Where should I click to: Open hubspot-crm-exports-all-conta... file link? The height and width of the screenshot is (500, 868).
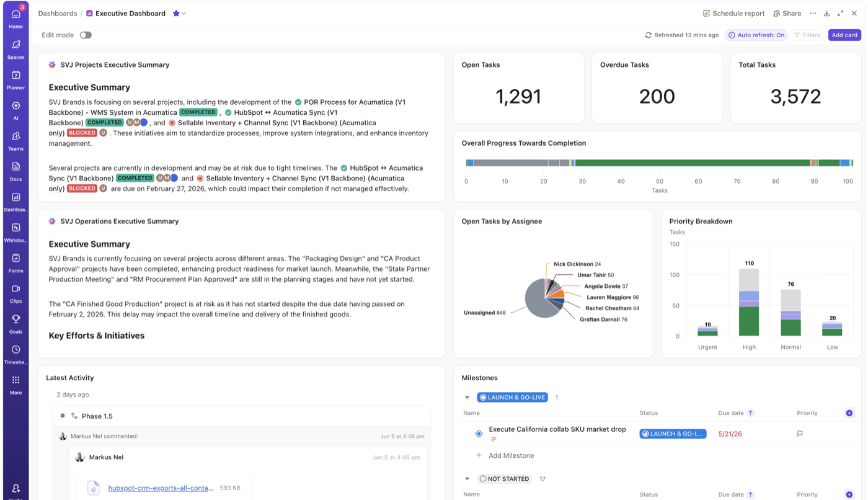[161, 488]
